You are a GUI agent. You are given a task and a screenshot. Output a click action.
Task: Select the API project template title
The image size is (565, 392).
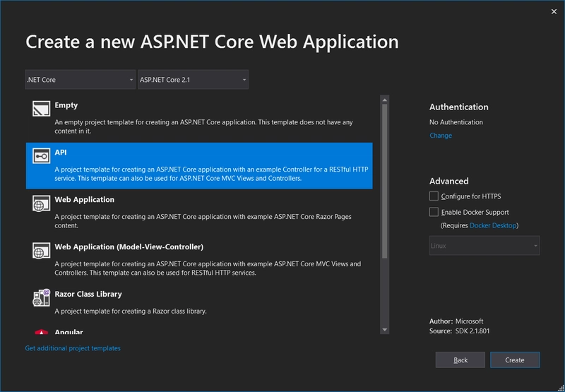61,153
